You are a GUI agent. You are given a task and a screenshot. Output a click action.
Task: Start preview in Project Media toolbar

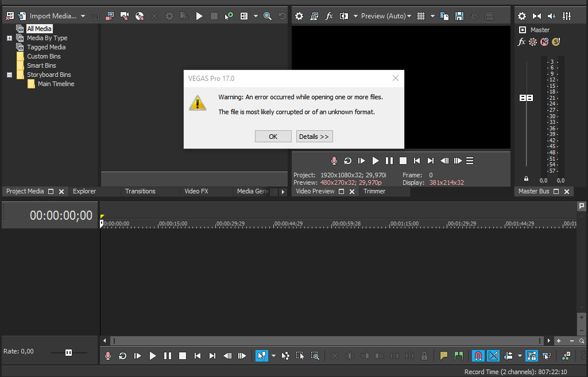coord(199,15)
